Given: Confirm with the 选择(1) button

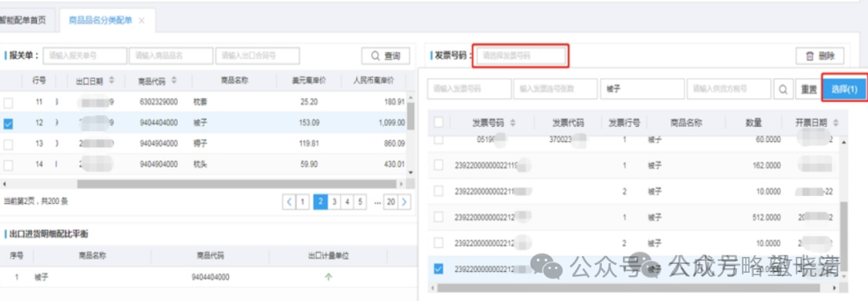Looking at the screenshot, I should point(844,88).
